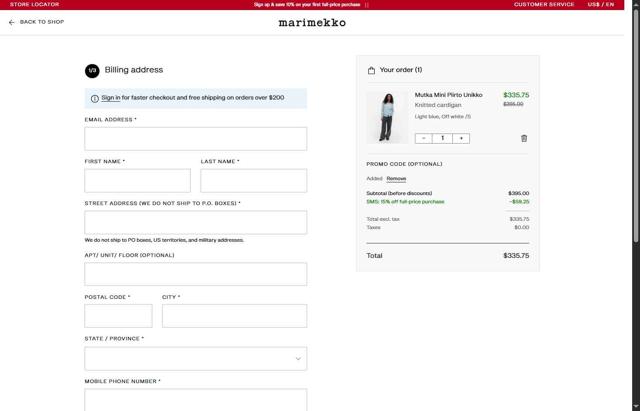Open the Back to Shop link
Screen dimensions: 640x411
42,22
